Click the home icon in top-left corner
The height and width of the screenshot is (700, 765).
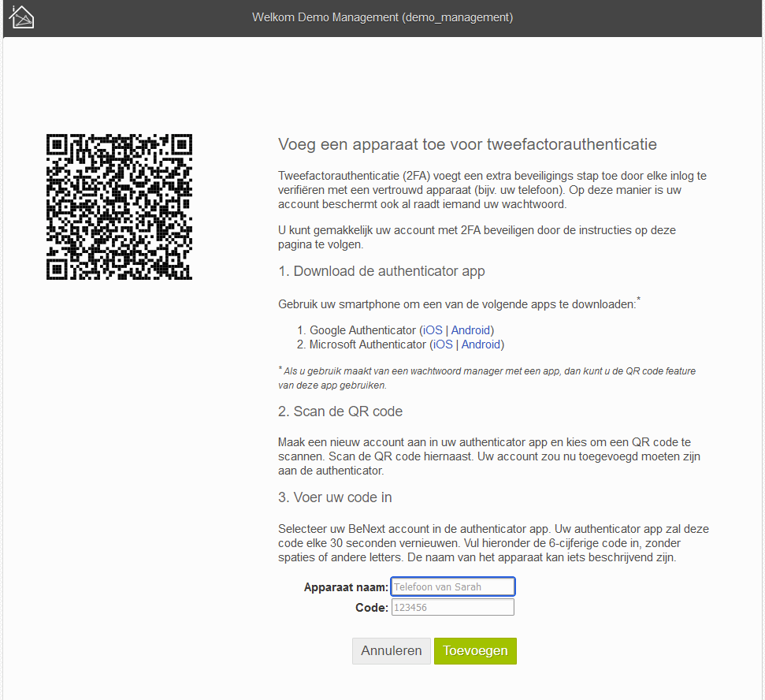click(20, 16)
